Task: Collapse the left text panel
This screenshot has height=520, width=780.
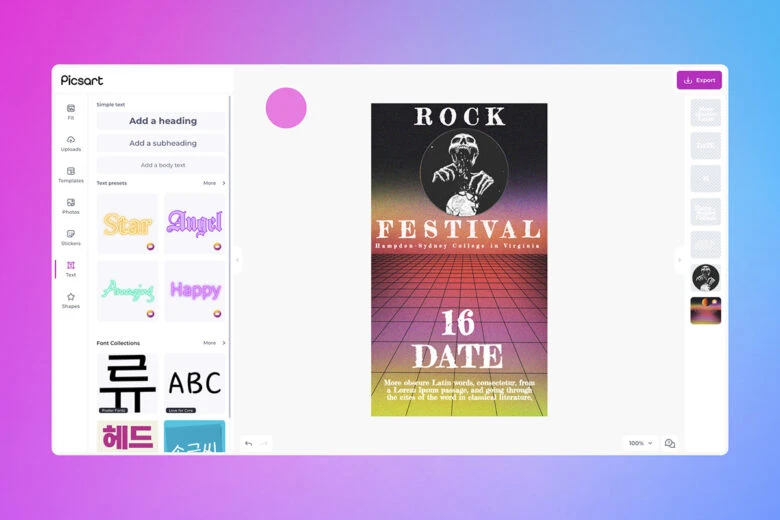Action: click(x=237, y=260)
